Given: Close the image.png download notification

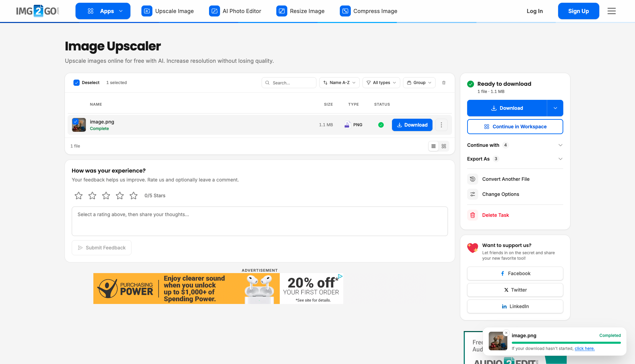Looking at the screenshot, I should (x=506, y=333).
